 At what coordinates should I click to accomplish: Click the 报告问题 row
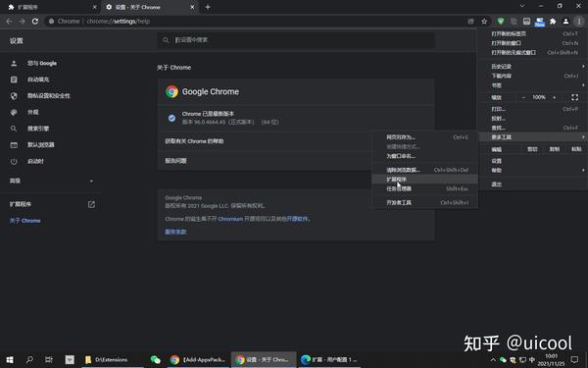pos(265,161)
